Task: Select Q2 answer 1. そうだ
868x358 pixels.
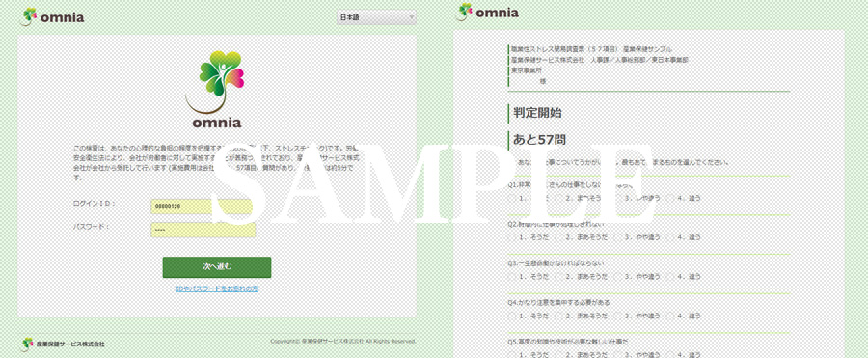Action: click(529, 237)
